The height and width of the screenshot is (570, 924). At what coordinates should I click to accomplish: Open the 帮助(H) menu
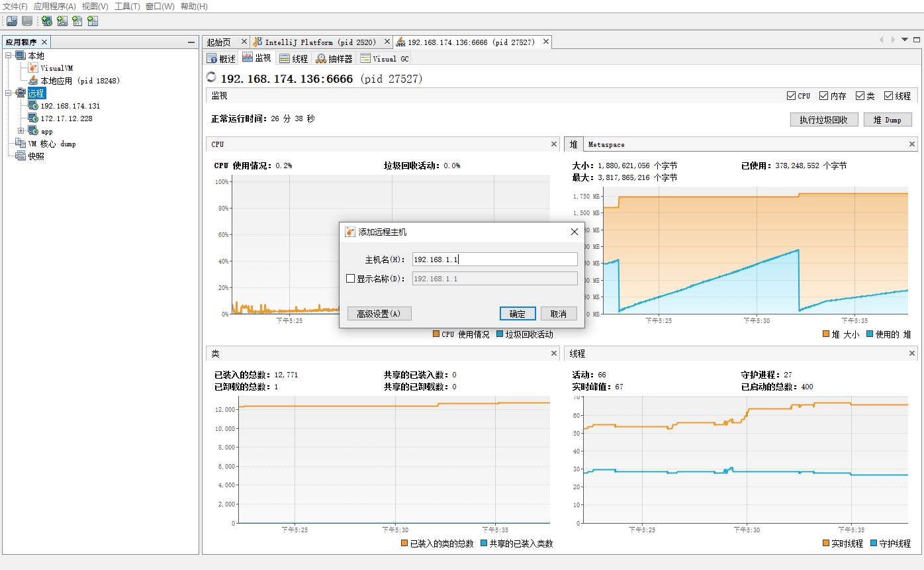[x=194, y=6]
